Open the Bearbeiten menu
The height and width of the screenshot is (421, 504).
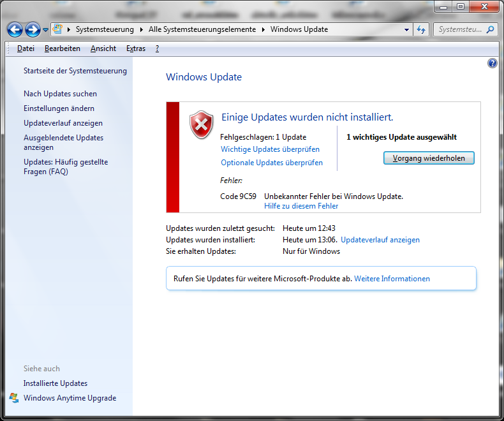63,48
